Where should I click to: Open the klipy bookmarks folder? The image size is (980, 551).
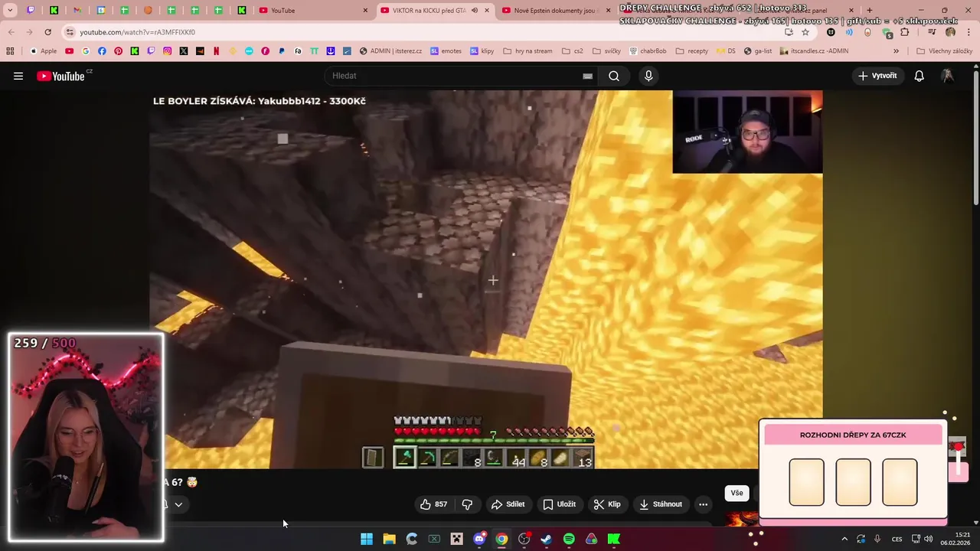(x=482, y=51)
